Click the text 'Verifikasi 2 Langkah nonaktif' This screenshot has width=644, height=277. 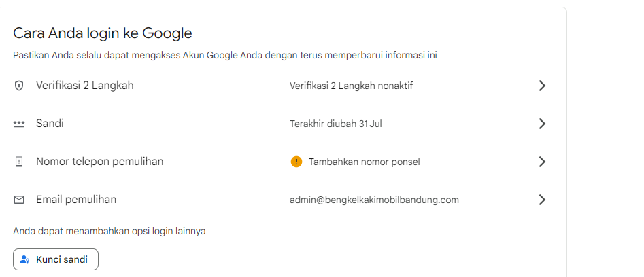pyautogui.click(x=351, y=86)
